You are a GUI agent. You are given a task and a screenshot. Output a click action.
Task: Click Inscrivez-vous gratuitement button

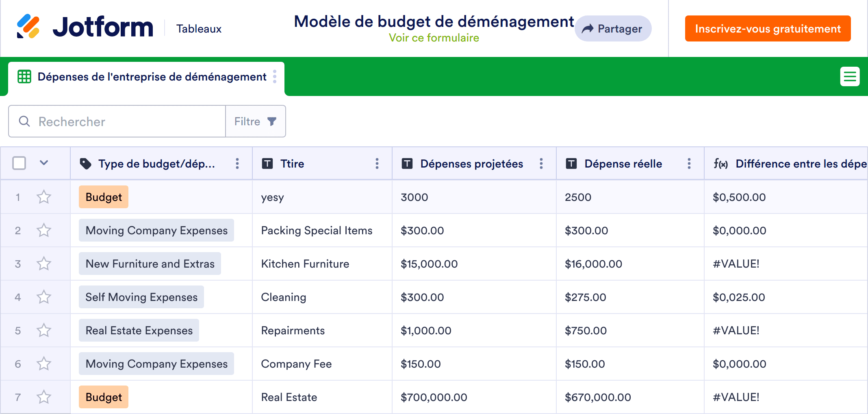(767, 29)
